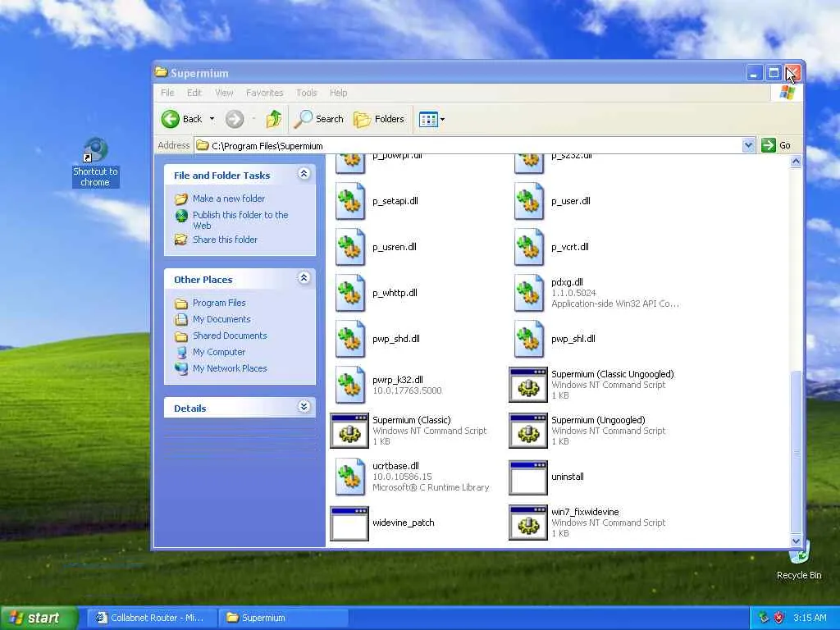Image resolution: width=840 pixels, height=630 pixels.
Task: Open the Favorites menu
Action: (x=264, y=93)
